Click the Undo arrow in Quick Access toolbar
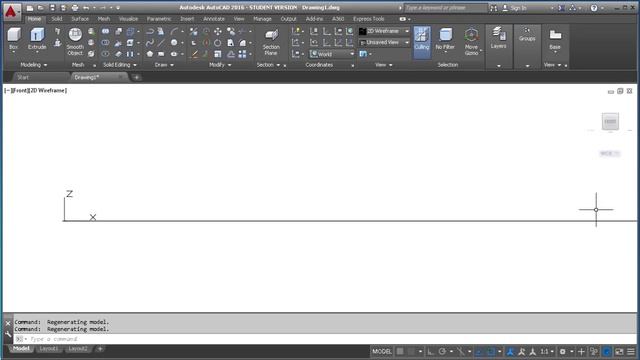The image size is (640, 360). (86, 8)
